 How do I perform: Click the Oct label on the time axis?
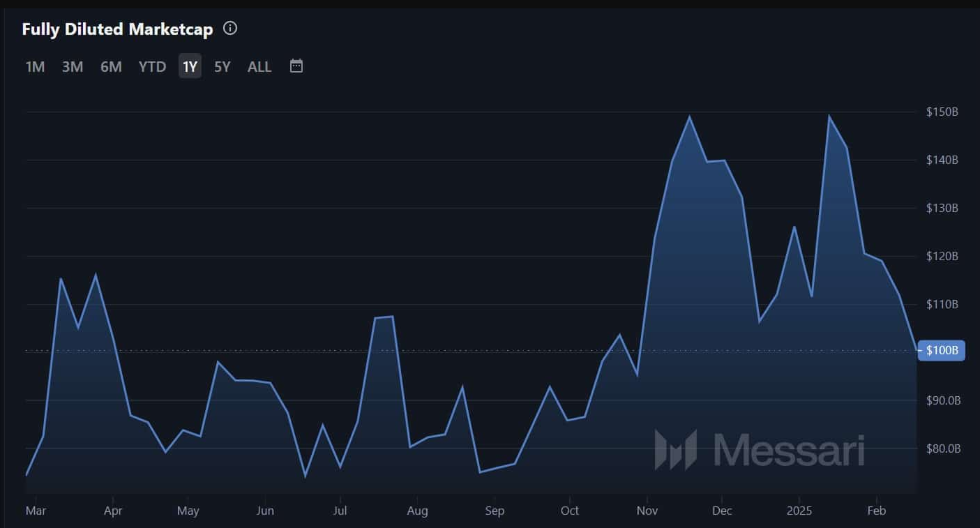coord(569,511)
